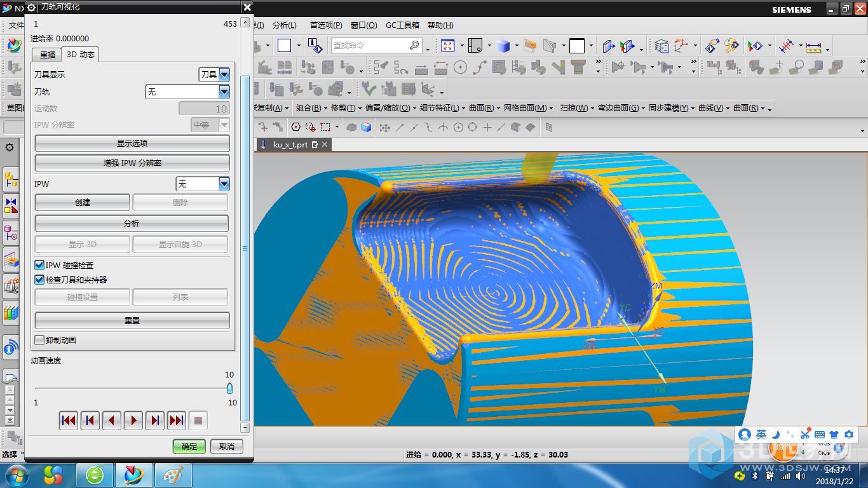Click the magnifier in command finder

[414, 46]
